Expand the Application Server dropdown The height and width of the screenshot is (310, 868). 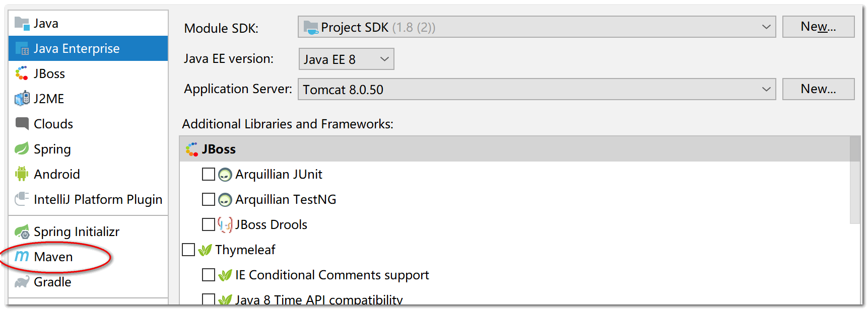pyautogui.click(x=766, y=89)
